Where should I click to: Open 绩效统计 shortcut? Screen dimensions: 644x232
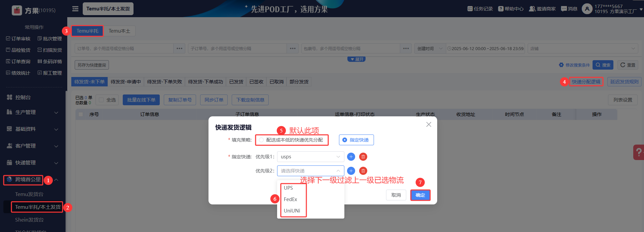pyautogui.click(x=18, y=73)
